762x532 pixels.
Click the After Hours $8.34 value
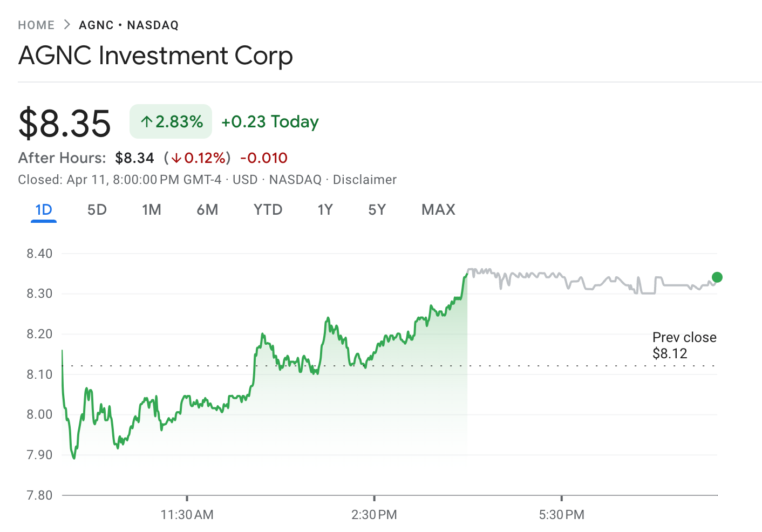[x=134, y=158]
